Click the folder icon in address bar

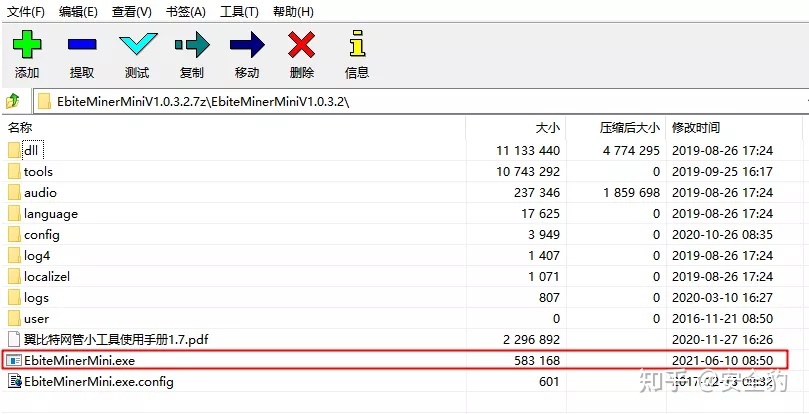coord(45,101)
